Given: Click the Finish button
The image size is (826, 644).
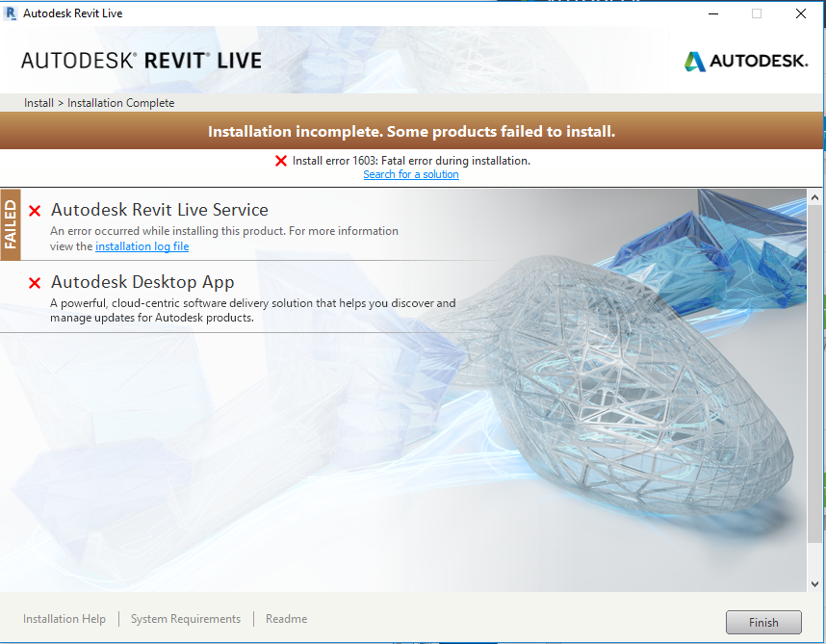Looking at the screenshot, I should click(762, 622).
